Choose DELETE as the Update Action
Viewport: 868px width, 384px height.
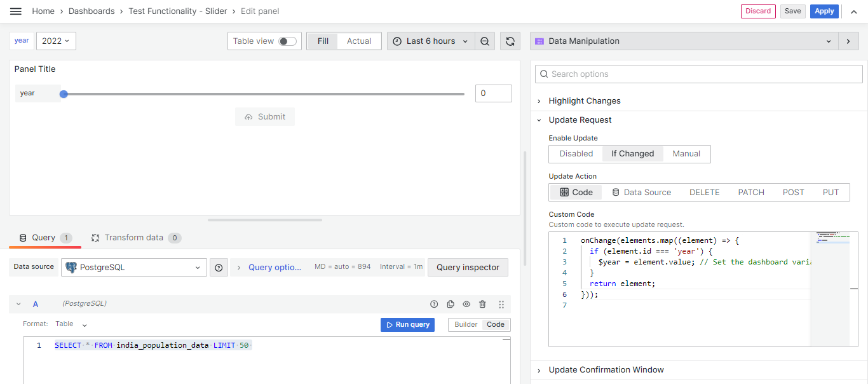coord(705,193)
